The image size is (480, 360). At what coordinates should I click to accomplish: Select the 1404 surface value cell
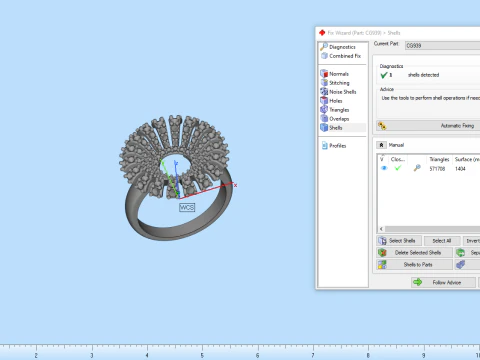460,169
